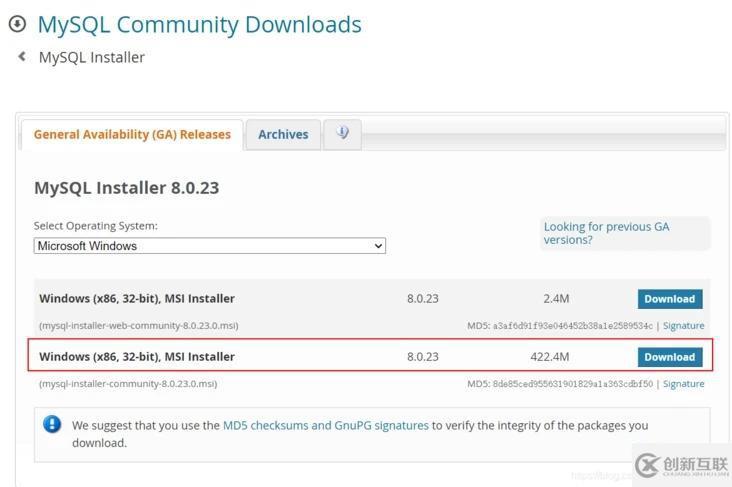Click version 8.0.23 in the 2.4M row

pos(422,299)
